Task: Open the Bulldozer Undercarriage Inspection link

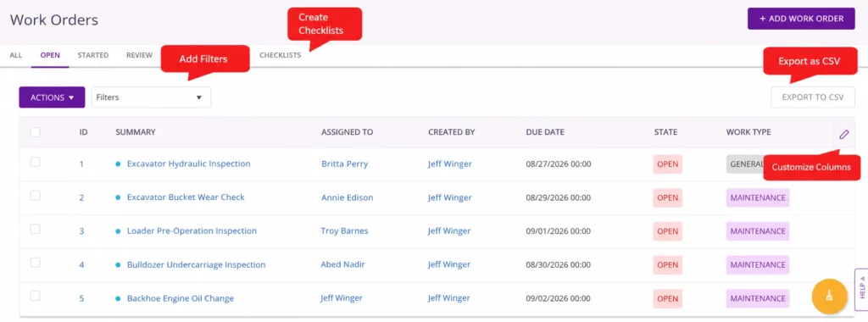Action: point(197,265)
